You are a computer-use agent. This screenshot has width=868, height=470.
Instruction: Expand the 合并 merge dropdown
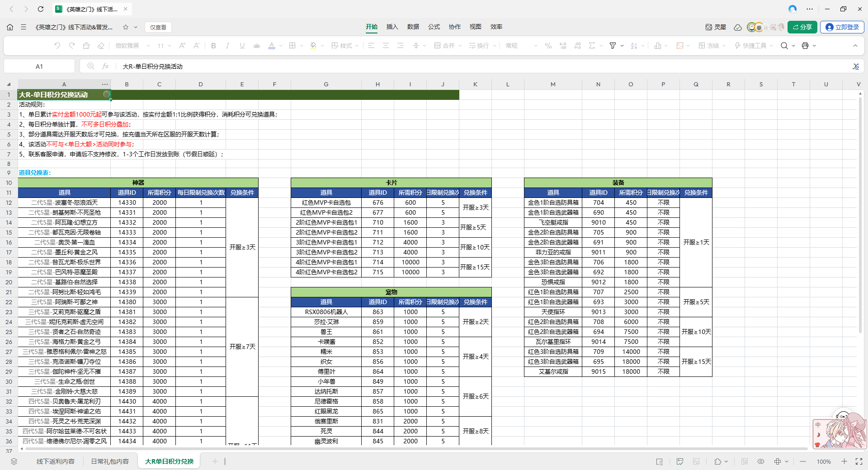(x=460, y=46)
